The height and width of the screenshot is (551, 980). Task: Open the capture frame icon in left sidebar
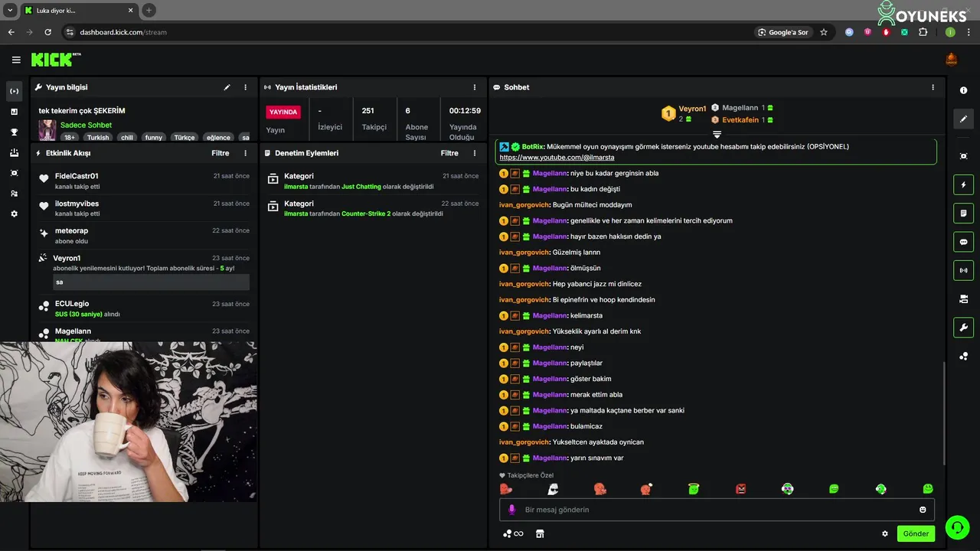(x=14, y=173)
